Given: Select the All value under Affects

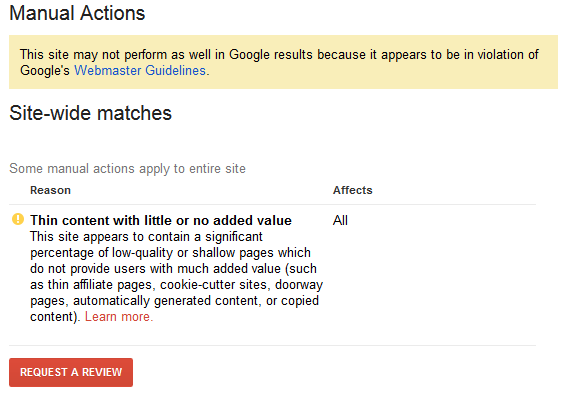Looking at the screenshot, I should pos(340,220).
